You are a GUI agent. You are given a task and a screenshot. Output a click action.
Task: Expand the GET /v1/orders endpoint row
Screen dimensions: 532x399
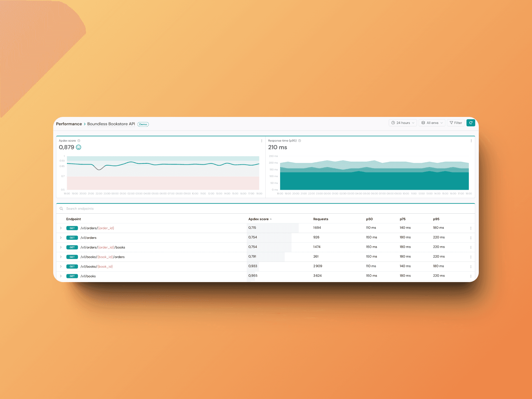pos(61,237)
